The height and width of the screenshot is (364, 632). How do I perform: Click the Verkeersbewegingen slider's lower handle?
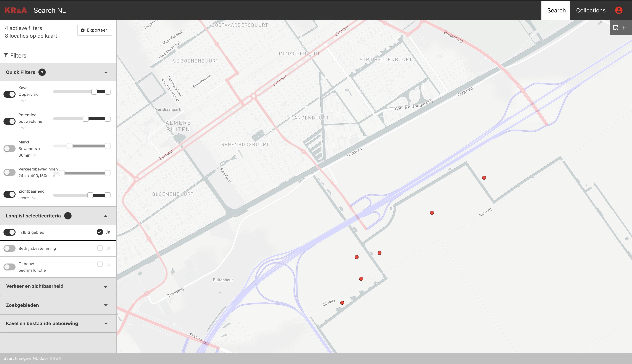pyautogui.click(x=62, y=173)
